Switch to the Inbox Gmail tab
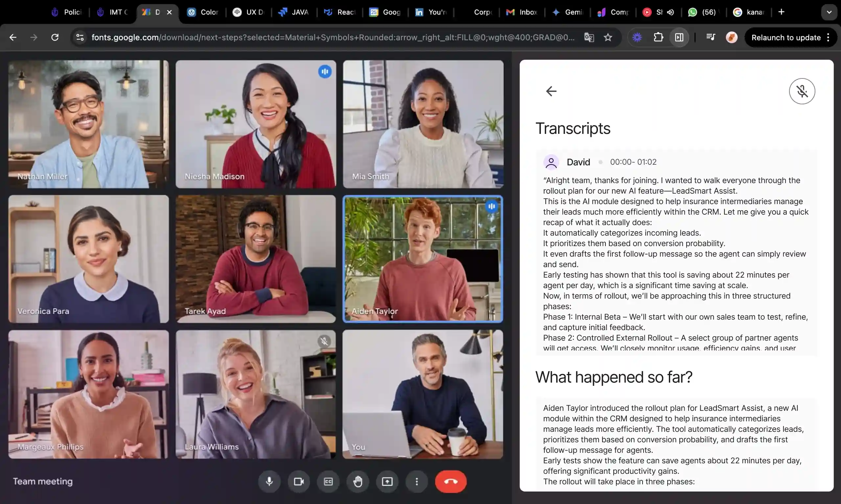This screenshot has height=504, width=841. [x=522, y=12]
